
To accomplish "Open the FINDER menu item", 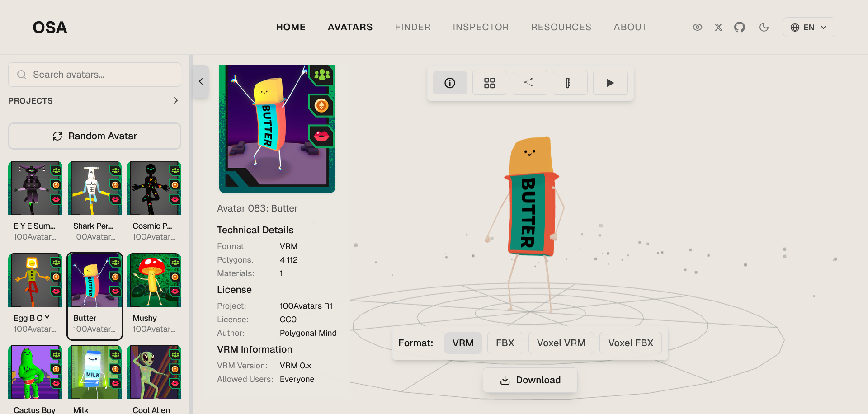I will 413,27.
